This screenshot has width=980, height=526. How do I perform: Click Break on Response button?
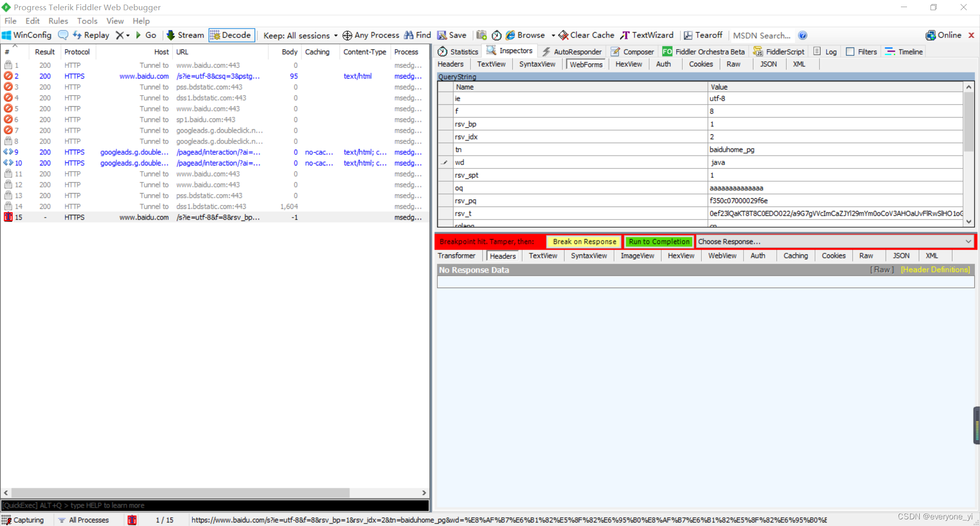[584, 242]
